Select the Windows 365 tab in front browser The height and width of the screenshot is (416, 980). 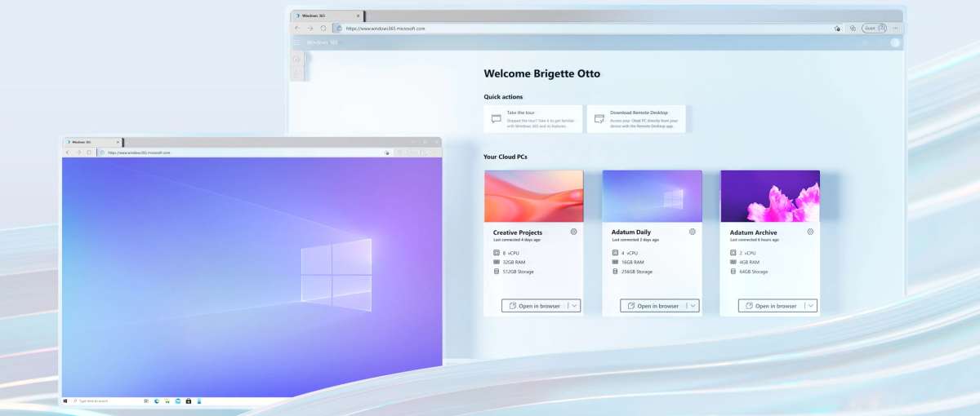point(93,142)
